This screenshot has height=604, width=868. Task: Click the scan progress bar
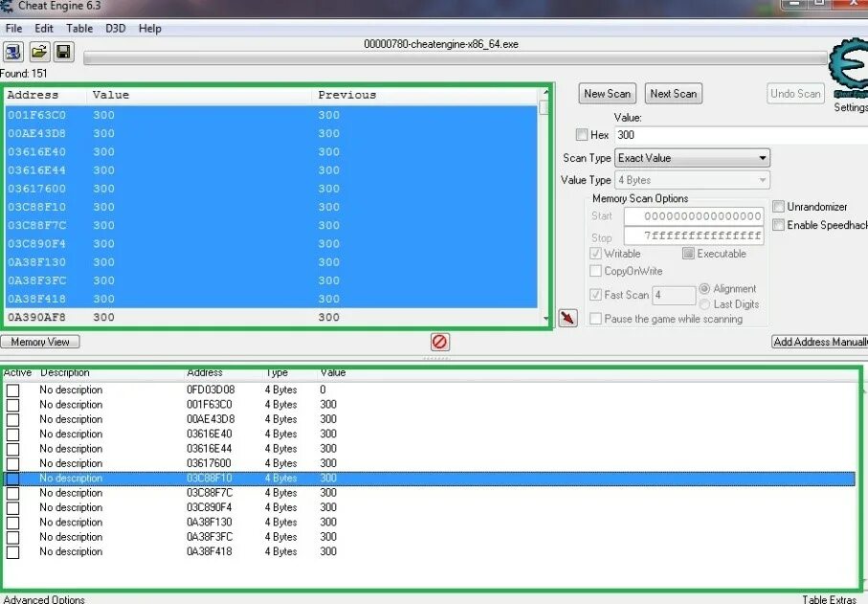(x=455, y=58)
